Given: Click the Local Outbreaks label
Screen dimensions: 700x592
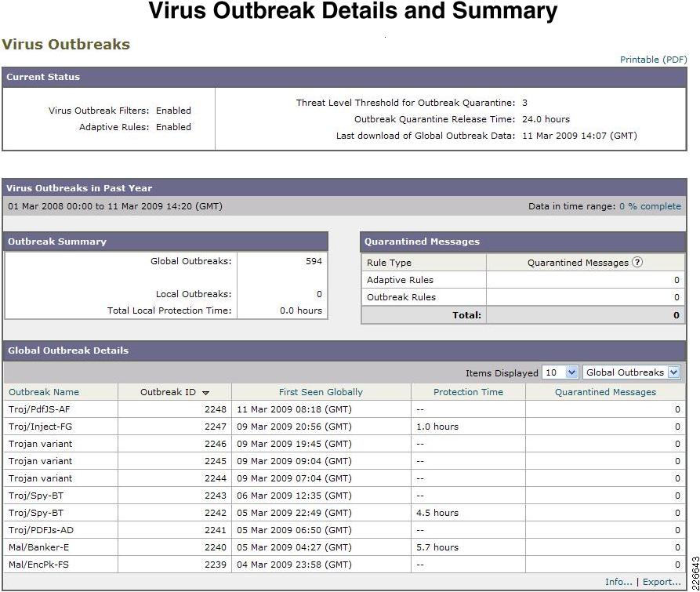Looking at the screenshot, I should coord(194,294).
